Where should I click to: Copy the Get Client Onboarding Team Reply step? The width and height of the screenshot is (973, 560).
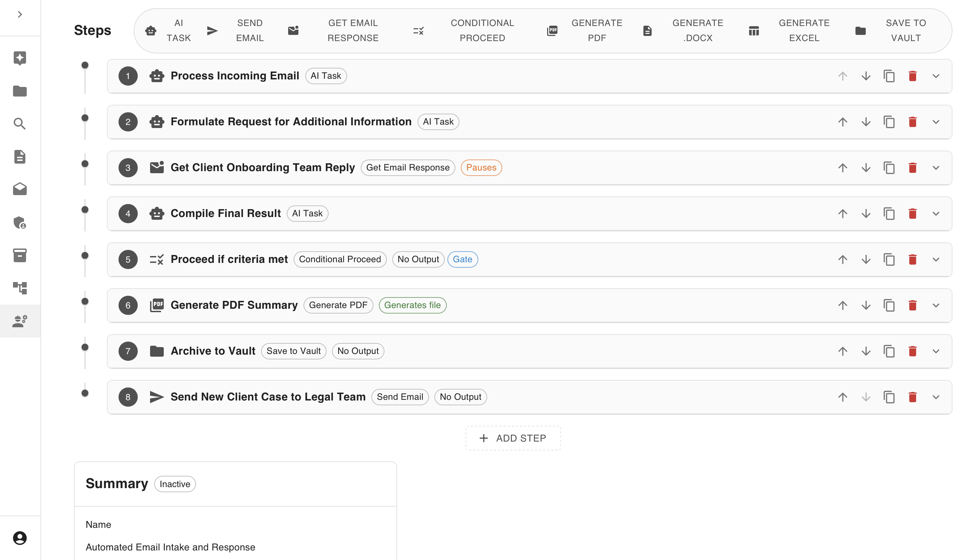coord(889,168)
